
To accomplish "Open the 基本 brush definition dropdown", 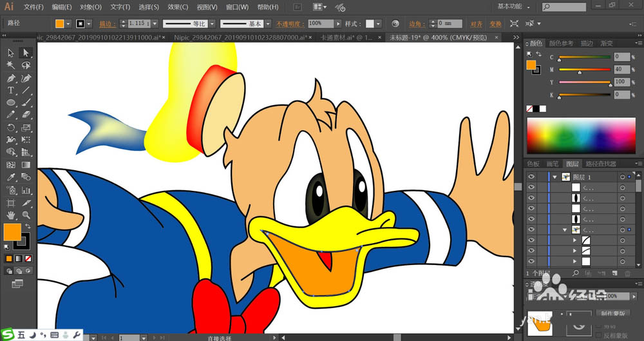I will [268, 24].
